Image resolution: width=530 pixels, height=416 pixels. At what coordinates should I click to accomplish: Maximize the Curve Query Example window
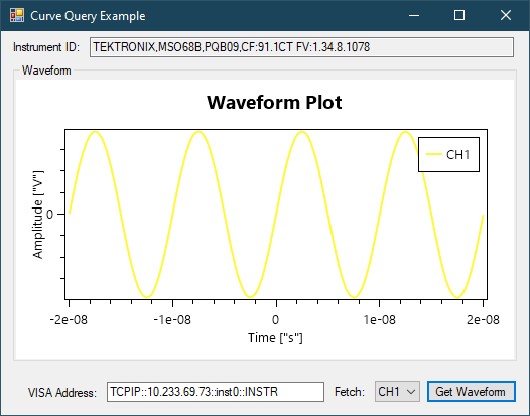click(459, 16)
